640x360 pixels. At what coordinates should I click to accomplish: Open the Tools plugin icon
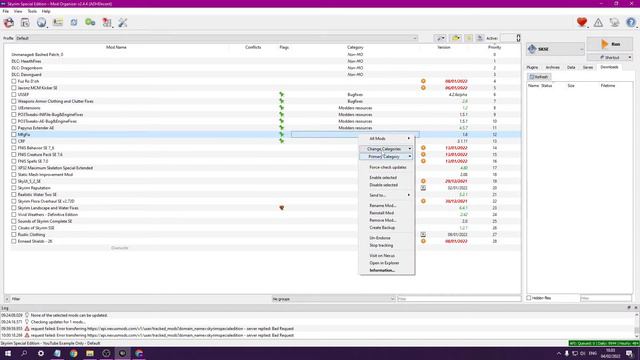(x=107, y=23)
